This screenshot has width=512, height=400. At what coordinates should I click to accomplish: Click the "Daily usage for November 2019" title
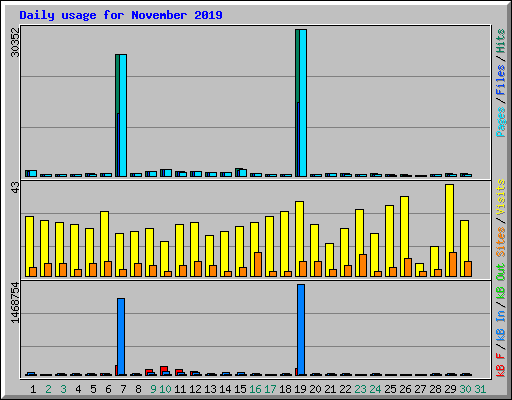click(x=121, y=15)
